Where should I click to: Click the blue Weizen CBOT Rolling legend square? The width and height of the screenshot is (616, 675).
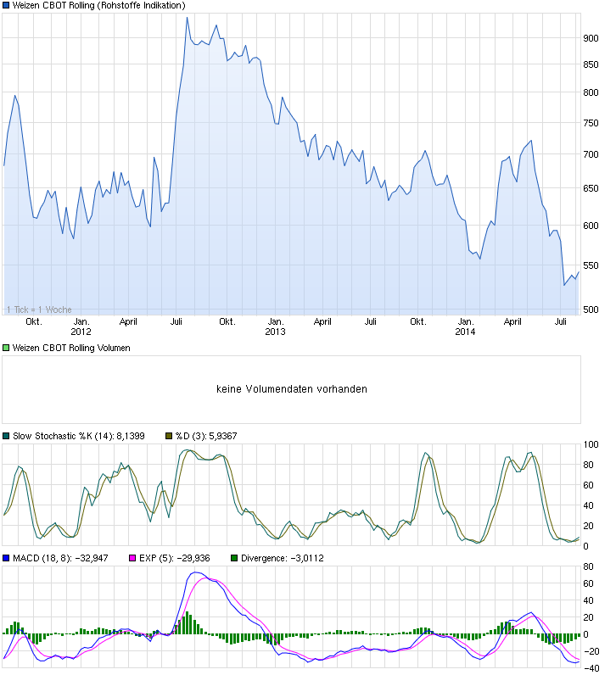pos(7,6)
